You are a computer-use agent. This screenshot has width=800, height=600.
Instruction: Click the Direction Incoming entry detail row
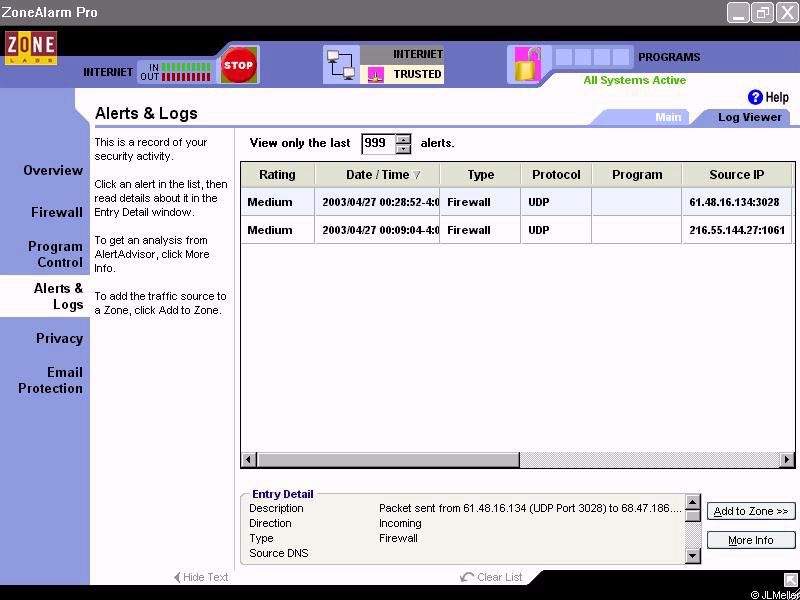click(465, 523)
